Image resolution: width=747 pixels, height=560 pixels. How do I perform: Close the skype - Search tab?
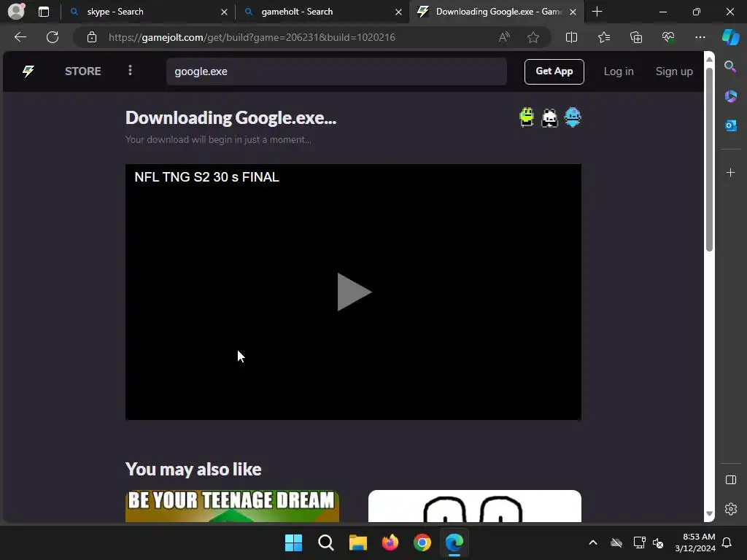(225, 12)
